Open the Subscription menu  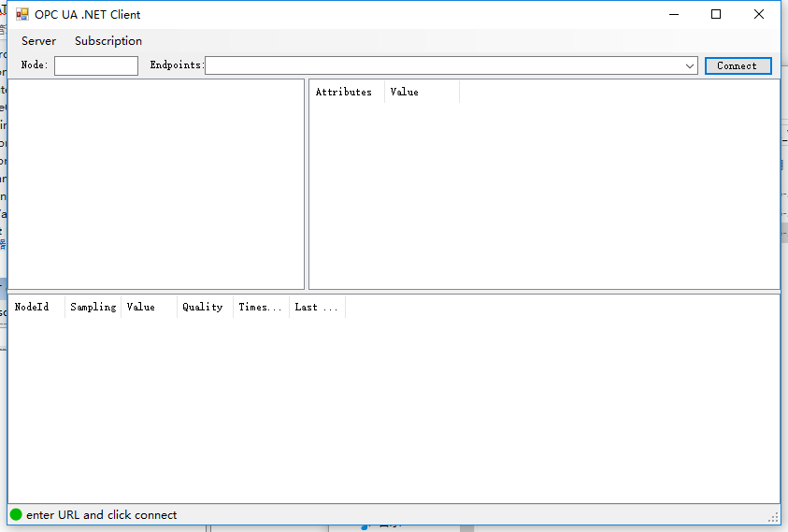click(x=108, y=41)
